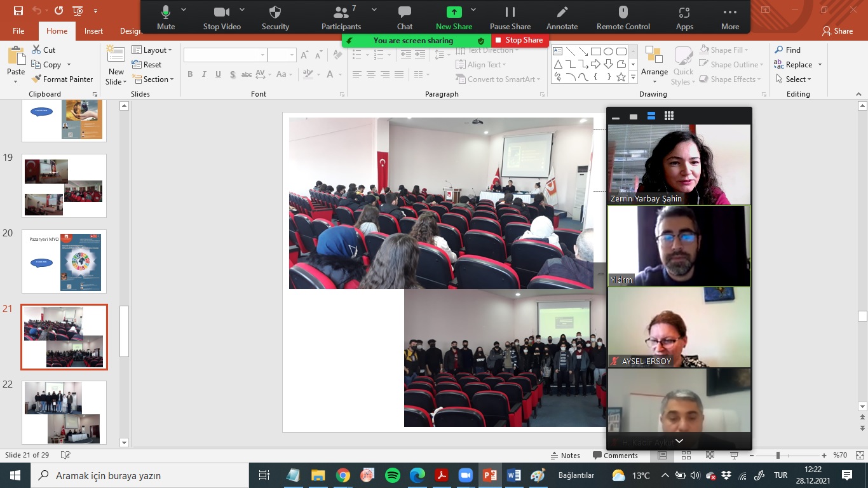
Task: Toggle the Notes pane in status bar
Action: 566,455
